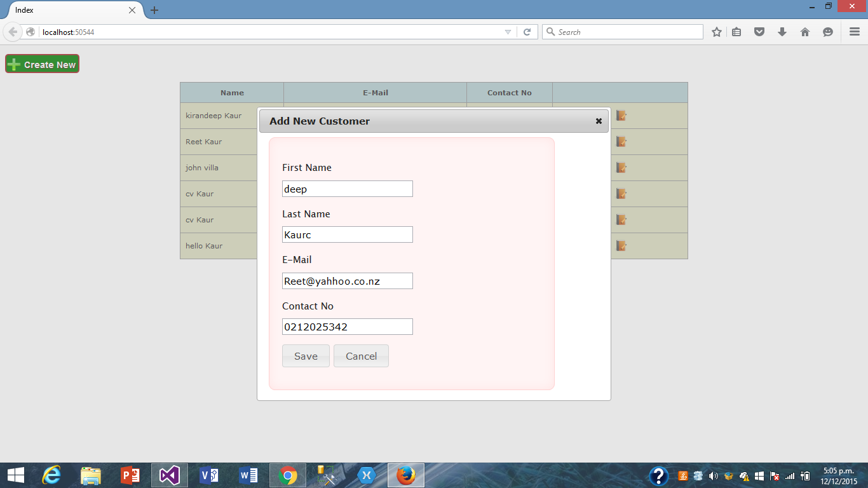Reload the current page
The height and width of the screenshot is (488, 868).
click(x=527, y=32)
